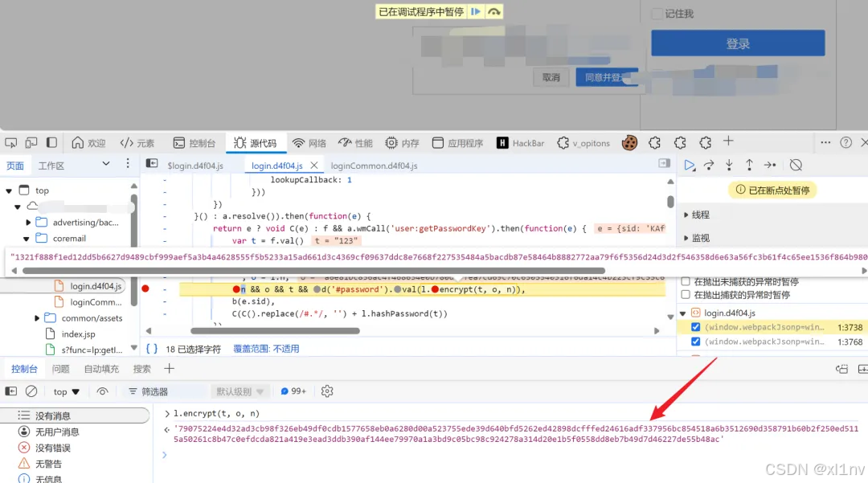Open DevTools more options menu
Image resolution: width=868 pixels, height=483 pixels.
[x=825, y=143]
